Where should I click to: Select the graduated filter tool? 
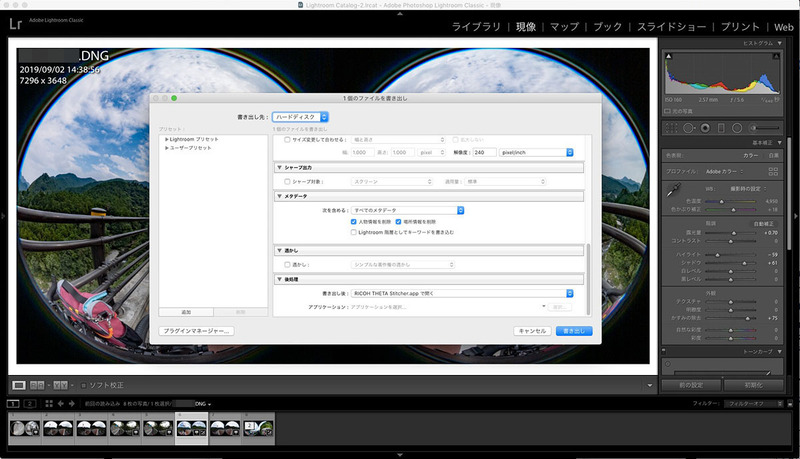[721, 128]
